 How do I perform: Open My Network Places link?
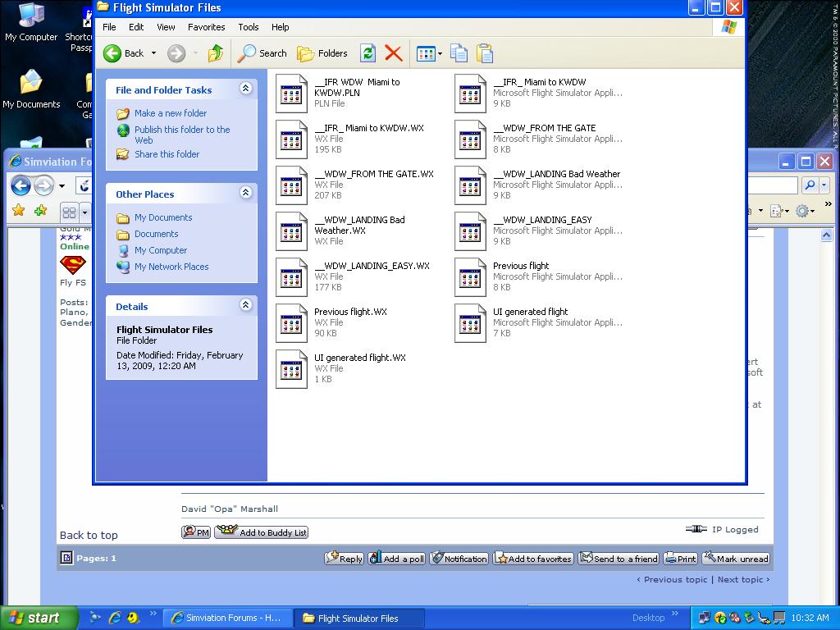click(171, 267)
